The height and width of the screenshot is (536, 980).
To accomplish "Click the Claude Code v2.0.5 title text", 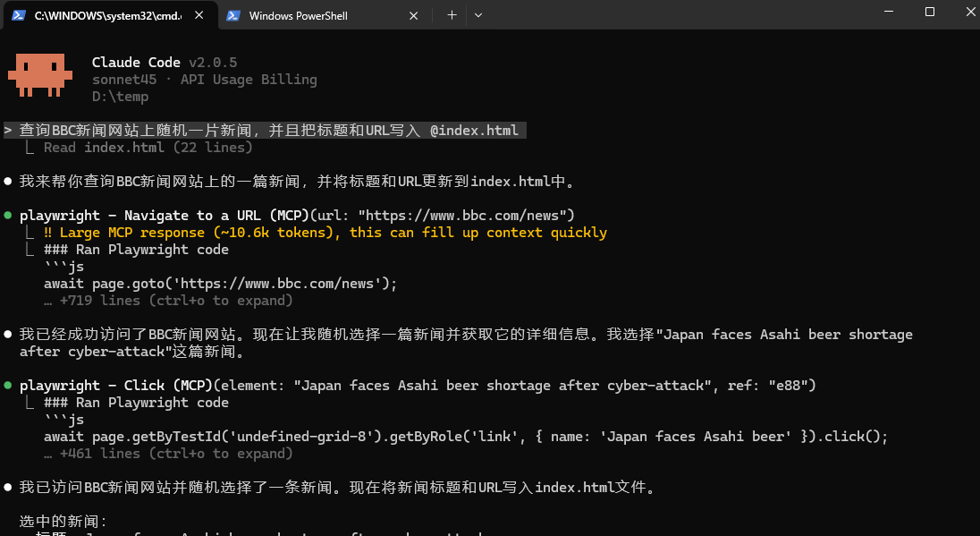I will point(164,63).
